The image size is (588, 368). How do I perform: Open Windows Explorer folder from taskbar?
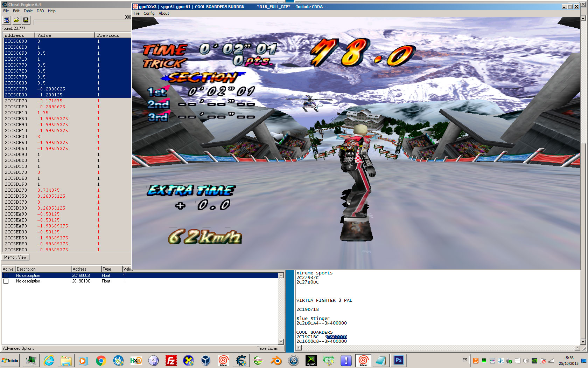(x=66, y=361)
